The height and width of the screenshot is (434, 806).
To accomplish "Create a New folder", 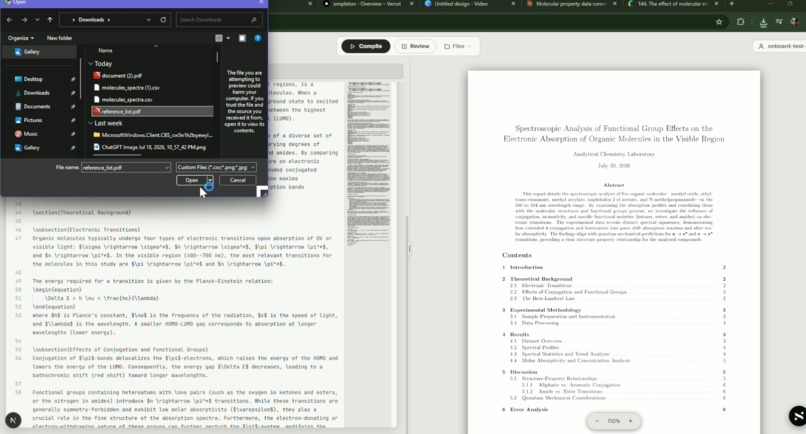I will (x=59, y=38).
